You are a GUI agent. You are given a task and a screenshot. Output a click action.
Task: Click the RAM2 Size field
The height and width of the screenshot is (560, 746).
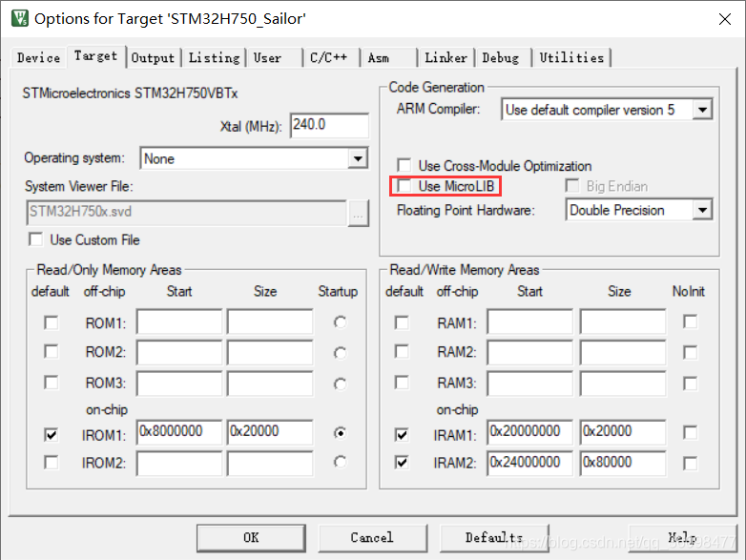click(x=622, y=353)
